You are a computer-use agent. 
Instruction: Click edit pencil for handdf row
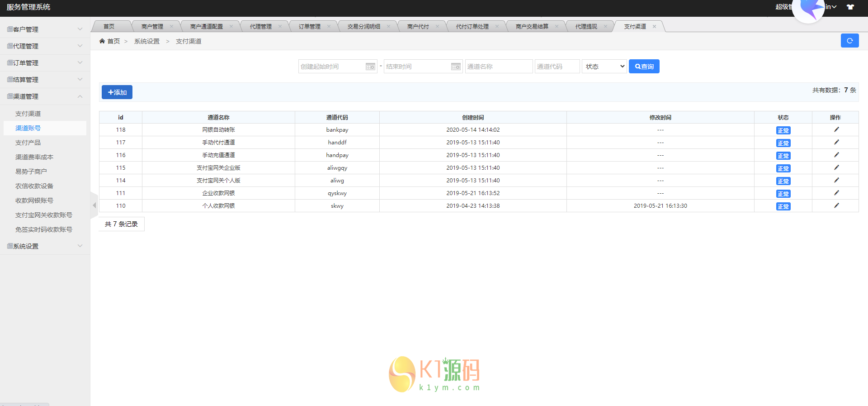(836, 142)
